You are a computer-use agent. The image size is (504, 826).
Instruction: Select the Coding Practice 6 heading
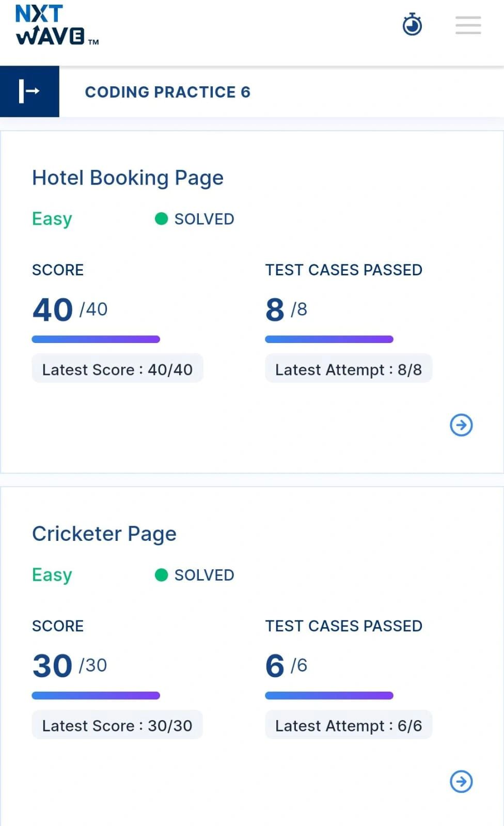(x=167, y=92)
